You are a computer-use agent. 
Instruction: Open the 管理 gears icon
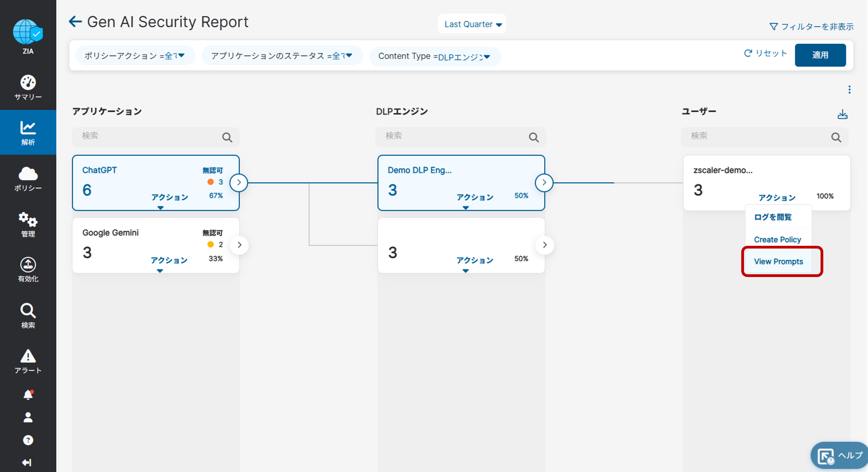click(x=28, y=224)
